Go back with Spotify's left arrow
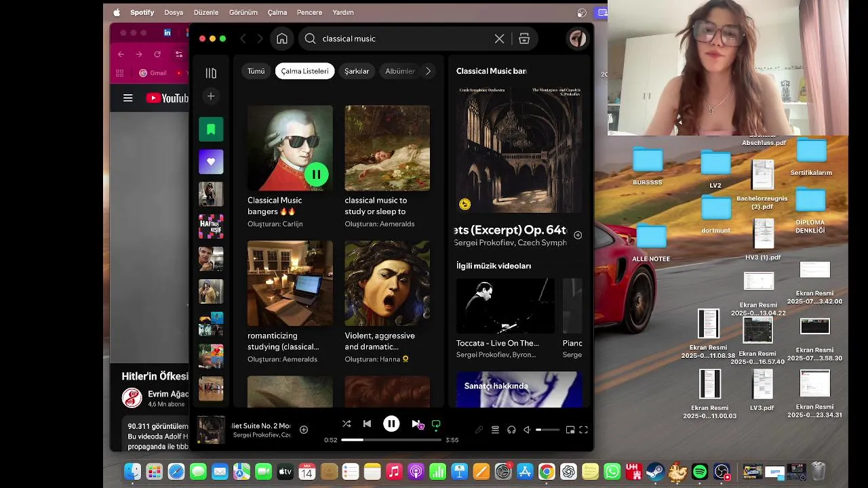Screen dimensions: 868x488 click(x=243, y=39)
